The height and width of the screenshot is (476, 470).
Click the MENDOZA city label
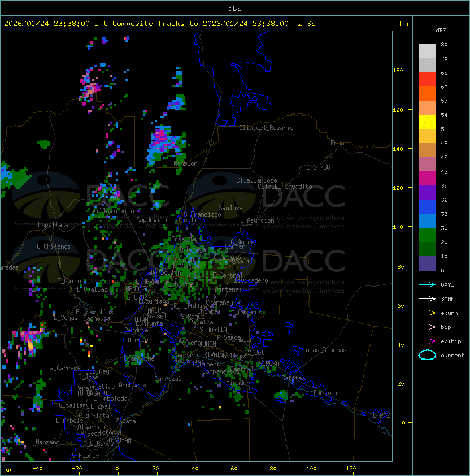pyautogui.click(x=137, y=288)
